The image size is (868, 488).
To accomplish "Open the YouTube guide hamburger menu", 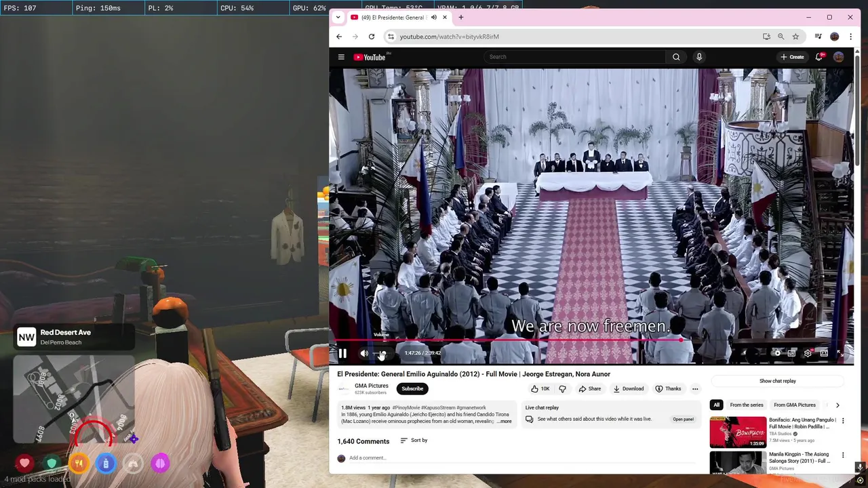I will click(x=341, y=57).
